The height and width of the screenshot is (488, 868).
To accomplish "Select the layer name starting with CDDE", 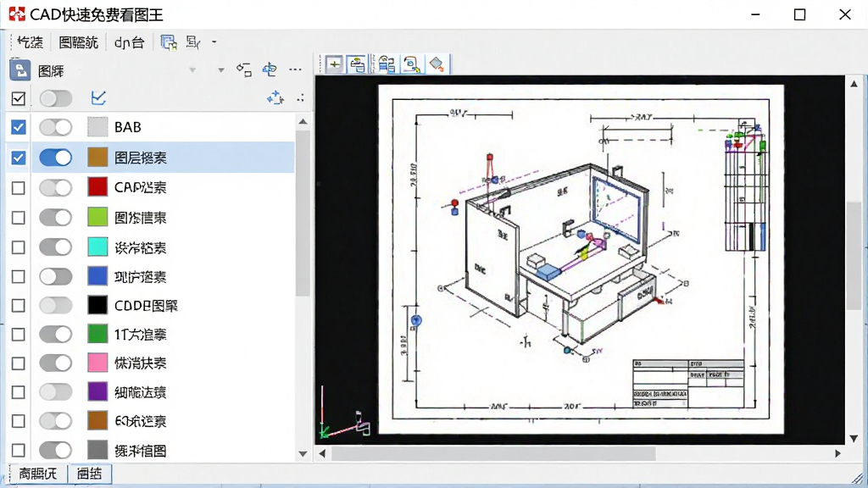I will [x=146, y=305].
